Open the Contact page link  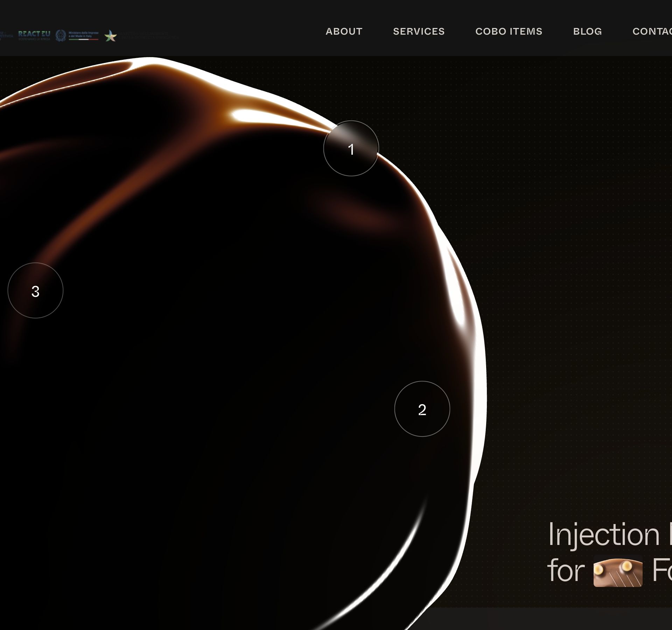coord(652,31)
